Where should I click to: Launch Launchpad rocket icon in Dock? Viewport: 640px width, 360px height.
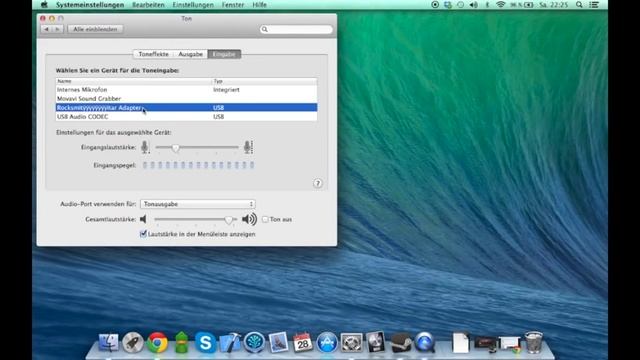pyautogui.click(x=133, y=342)
